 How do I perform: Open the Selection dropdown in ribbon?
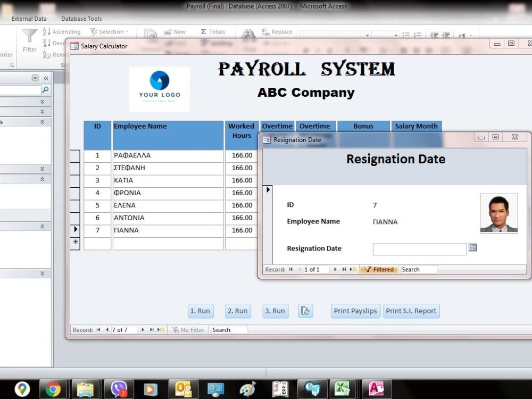[110, 31]
